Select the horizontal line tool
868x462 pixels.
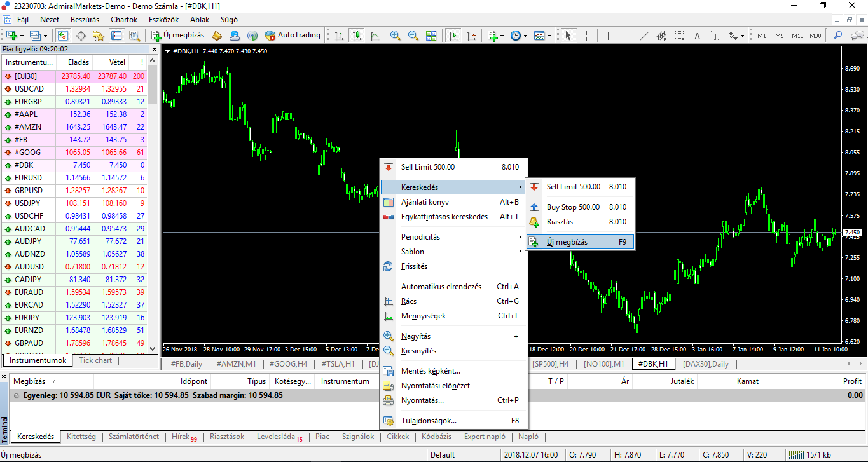coord(626,36)
